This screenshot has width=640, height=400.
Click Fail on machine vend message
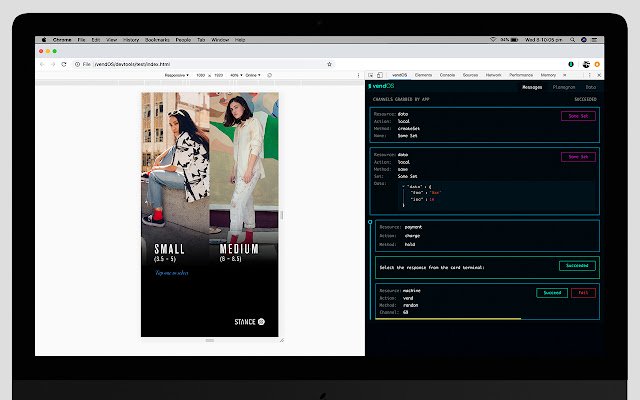coord(583,293)
